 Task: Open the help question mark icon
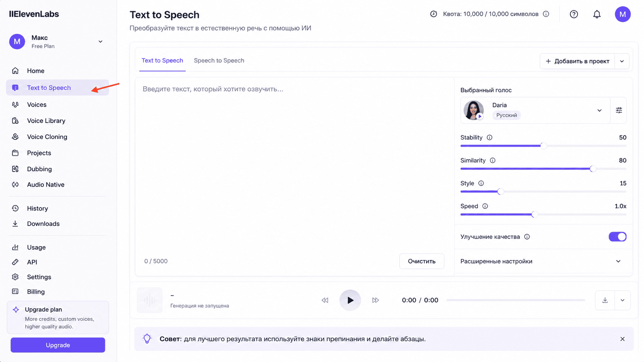coord(574,14)
